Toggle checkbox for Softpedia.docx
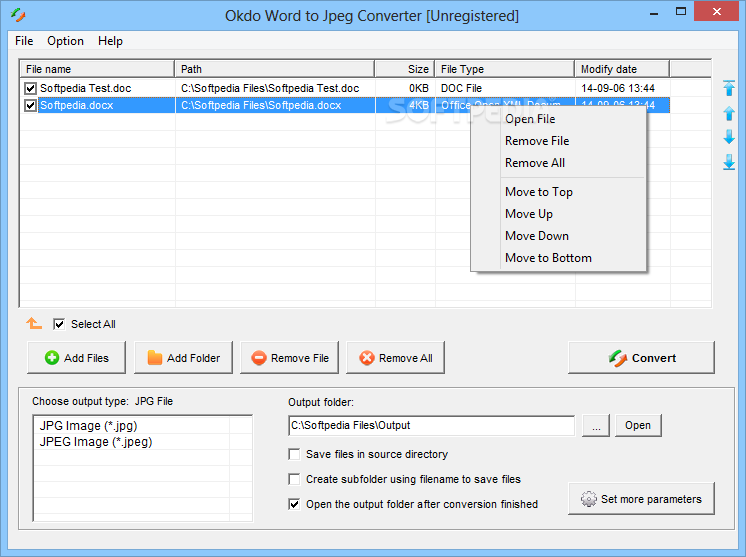Screen dimensions: 746x557 pos(30,105)
